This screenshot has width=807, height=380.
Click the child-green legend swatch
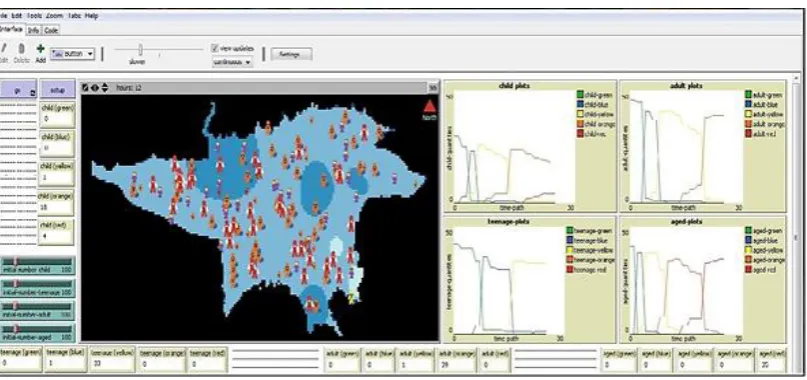pos(580,95)
